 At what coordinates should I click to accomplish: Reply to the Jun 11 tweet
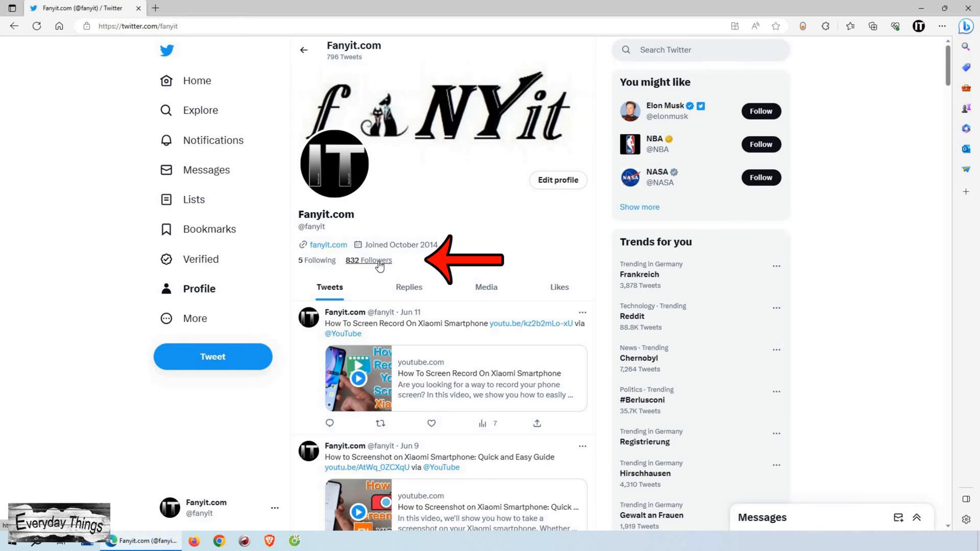(x=330, y=423)
